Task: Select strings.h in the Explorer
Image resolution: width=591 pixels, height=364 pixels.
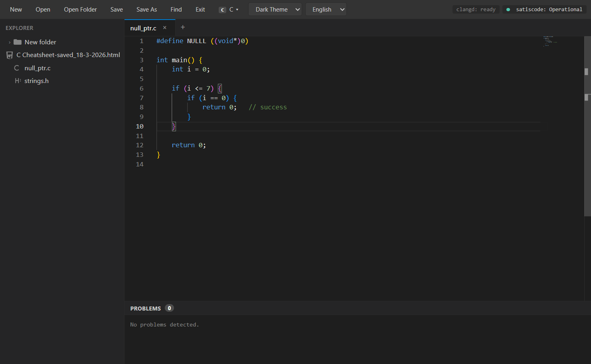Action: pyautogui.click(x=36, y=81)
